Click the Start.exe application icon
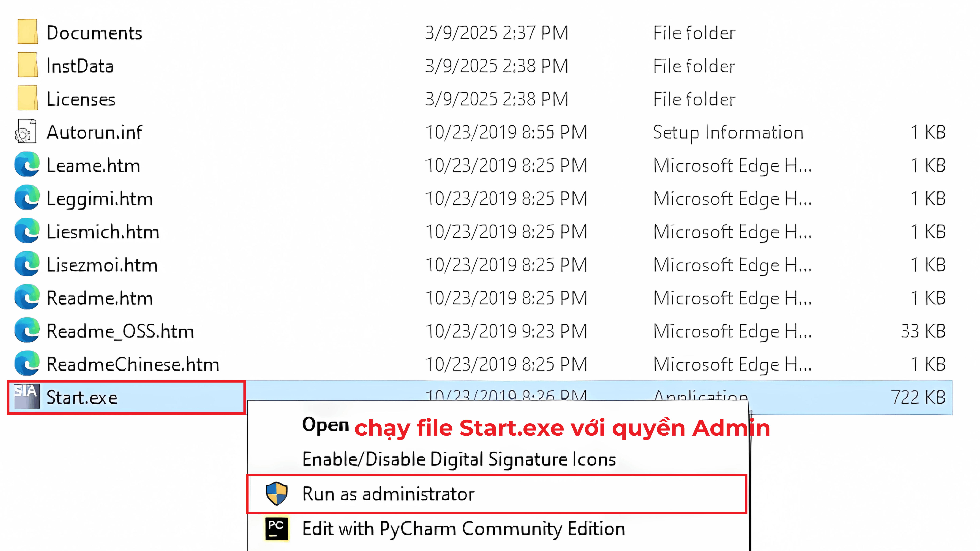980x551 pixels. [27, 397]
